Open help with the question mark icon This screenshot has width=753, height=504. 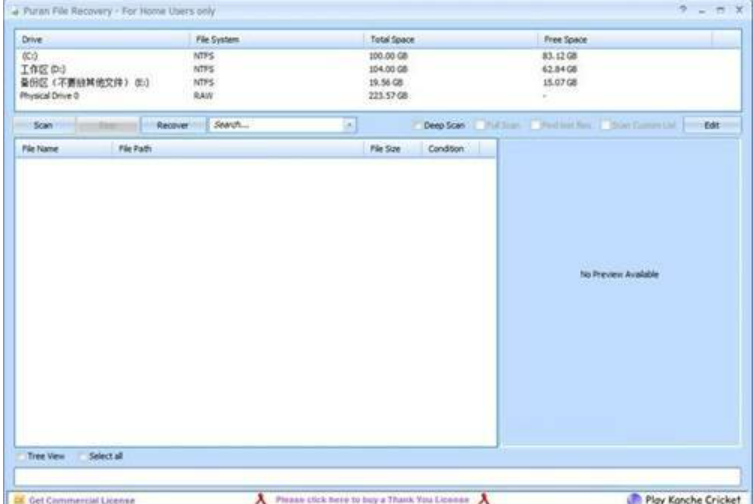[683, 10]
